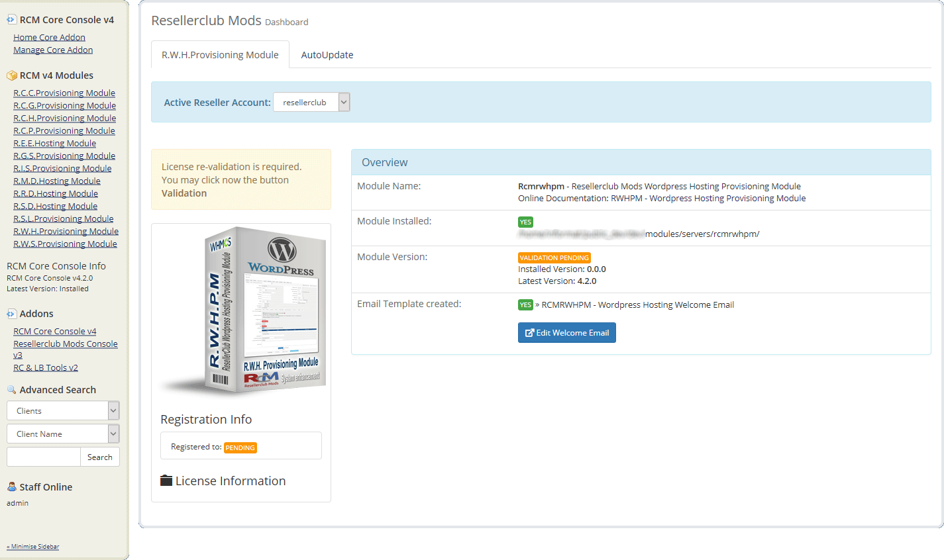Click the YES badge beside Email Template created
Image resolution: width=944 pixels, height=560 pixels.
click(x=525, y=304)
